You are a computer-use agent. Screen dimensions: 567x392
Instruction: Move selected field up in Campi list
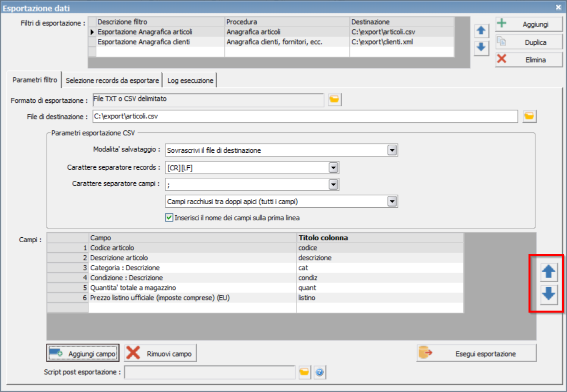pyautogui.click(x=548, y=272)
